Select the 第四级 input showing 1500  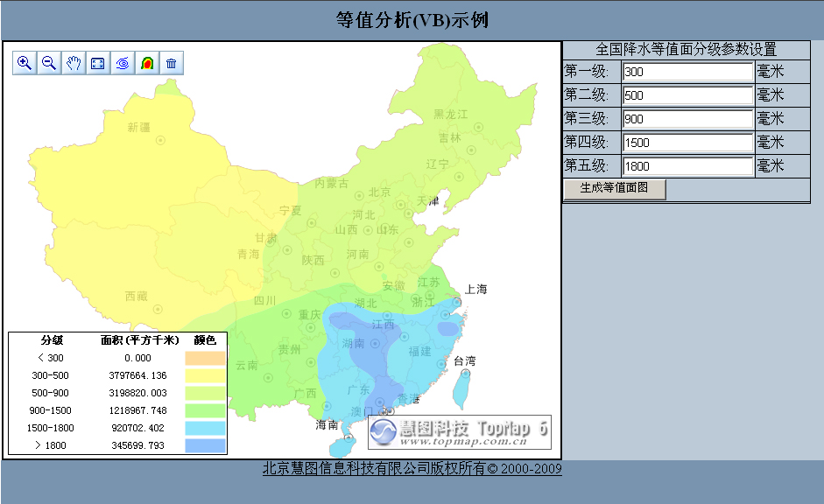click(687, 142)
